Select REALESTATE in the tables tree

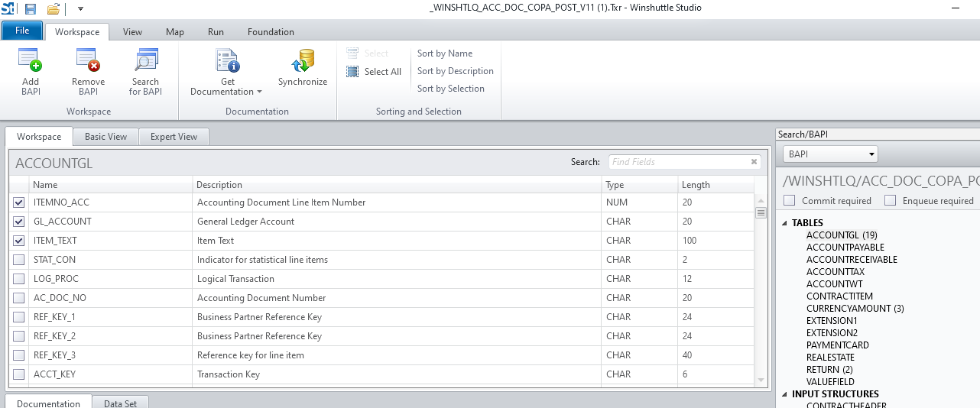(830, 358)
